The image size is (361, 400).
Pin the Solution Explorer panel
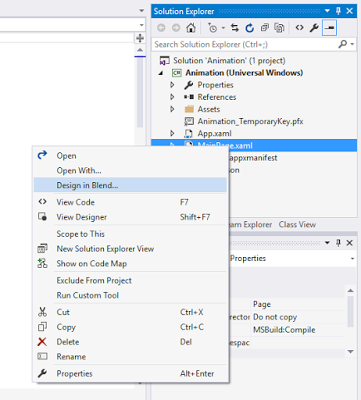click(338, 11)
